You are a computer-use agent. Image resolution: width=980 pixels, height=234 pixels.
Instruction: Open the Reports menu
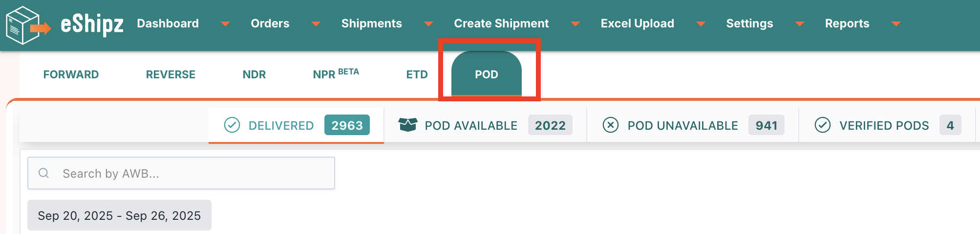(847, 23)
